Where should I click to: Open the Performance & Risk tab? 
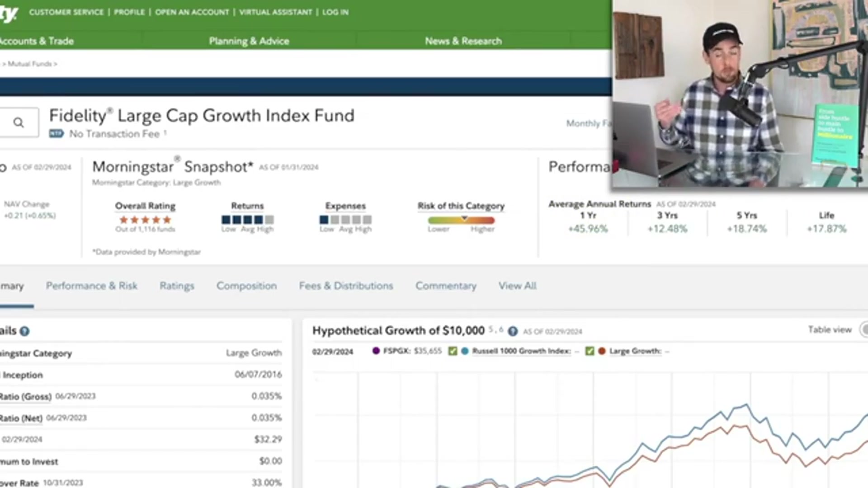(x=92, y=286)
